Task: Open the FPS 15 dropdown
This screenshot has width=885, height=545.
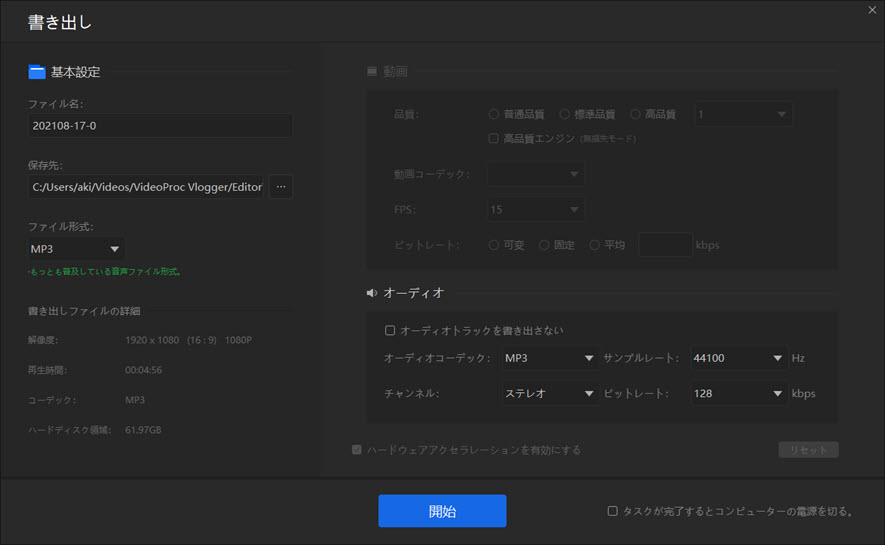Action: (x=536, y=209)
